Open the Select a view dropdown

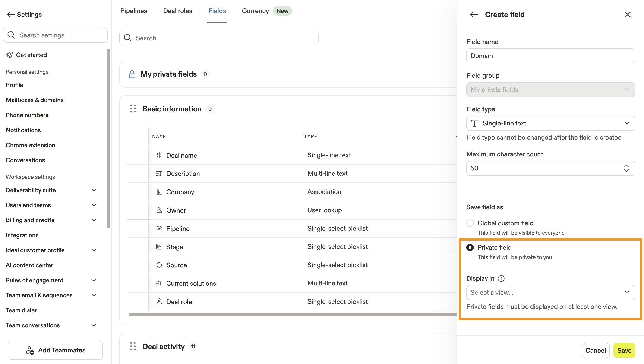tap(550, 293)
